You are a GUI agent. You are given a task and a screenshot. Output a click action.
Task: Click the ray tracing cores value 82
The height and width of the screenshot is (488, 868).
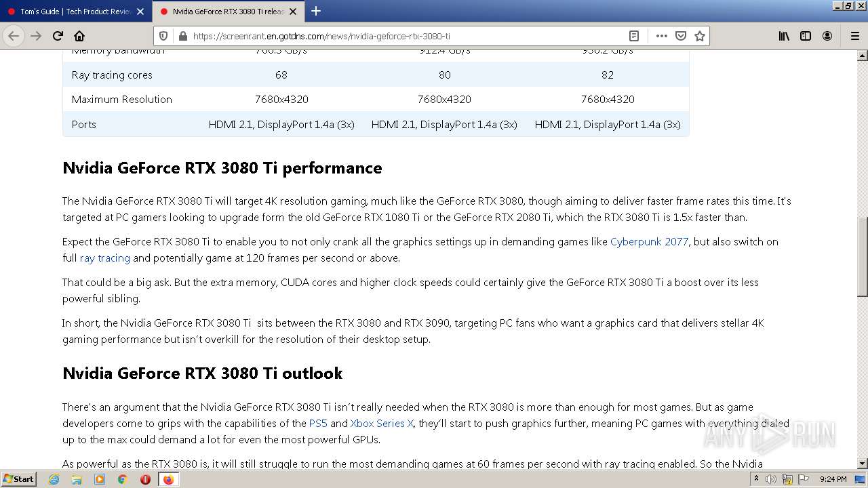[608, 75]
